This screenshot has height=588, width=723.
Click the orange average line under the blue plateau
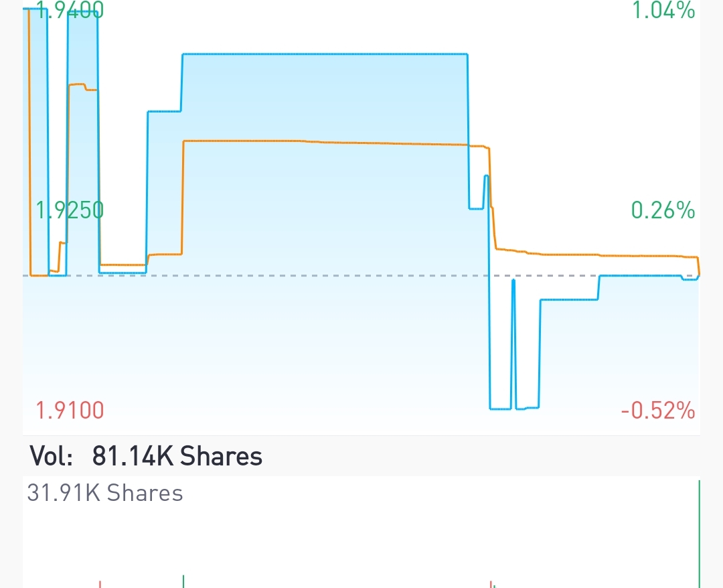[325, 143]
